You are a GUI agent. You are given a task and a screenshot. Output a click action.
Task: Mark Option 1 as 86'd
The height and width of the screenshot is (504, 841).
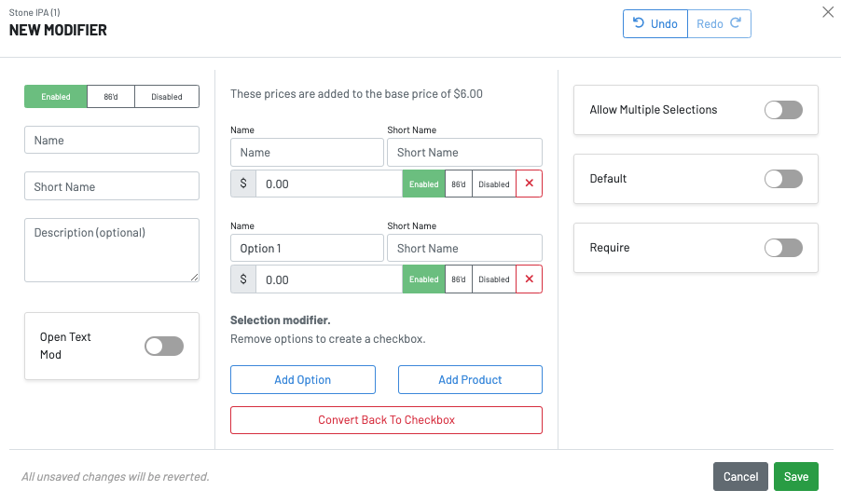pyautogui.click(x=459, y=279)
